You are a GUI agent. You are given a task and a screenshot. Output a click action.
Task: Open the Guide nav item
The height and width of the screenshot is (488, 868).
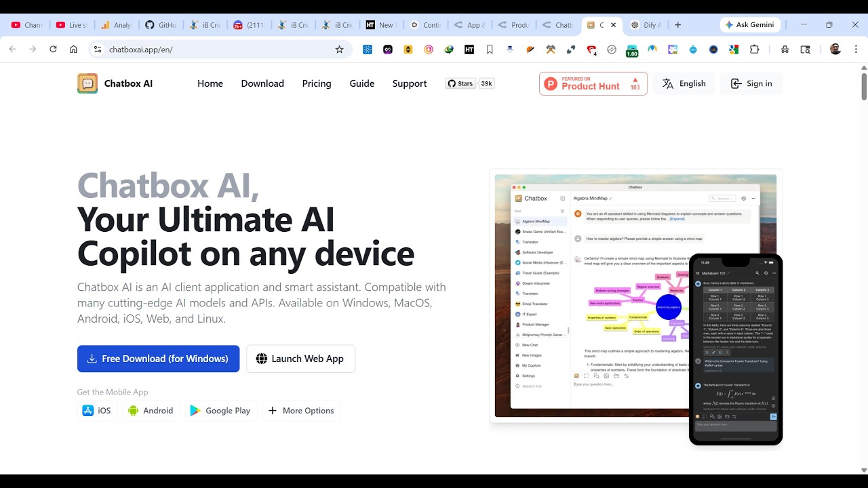[x=362, y=83]
